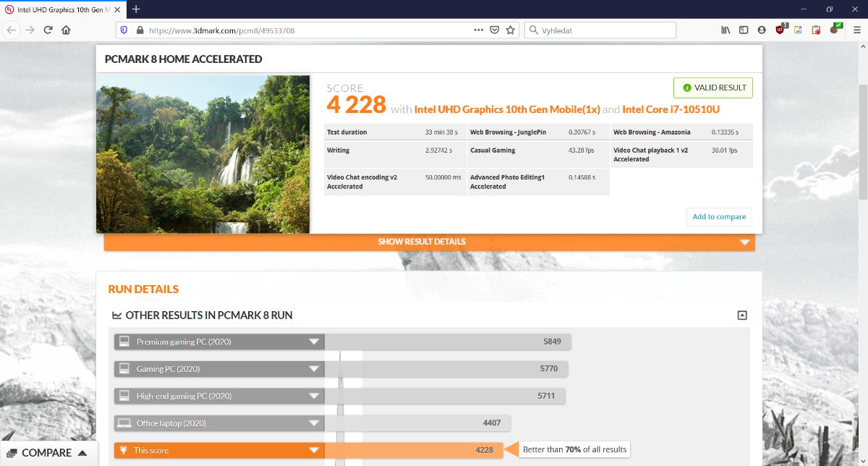Screen dimensions: 868x466
Task: Open a new browser tab
Action: (x=136, y=9)
